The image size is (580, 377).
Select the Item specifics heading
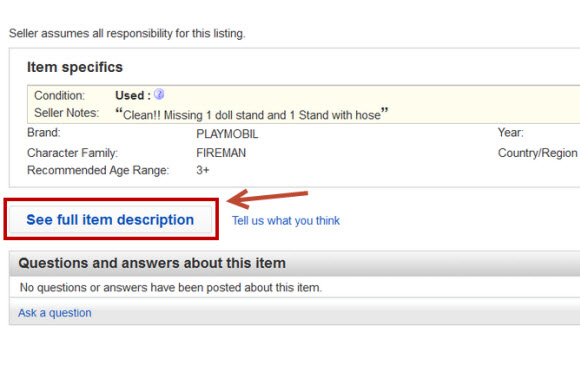tap(75, 67)
